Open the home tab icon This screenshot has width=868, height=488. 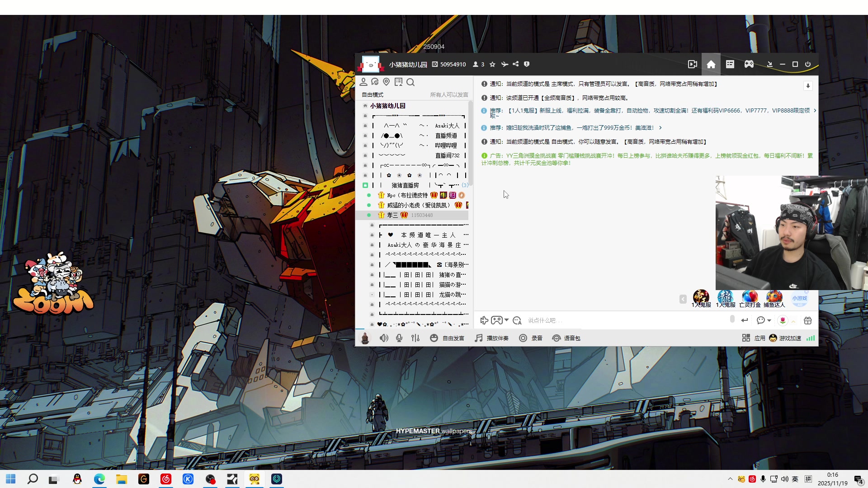[711, 64]
